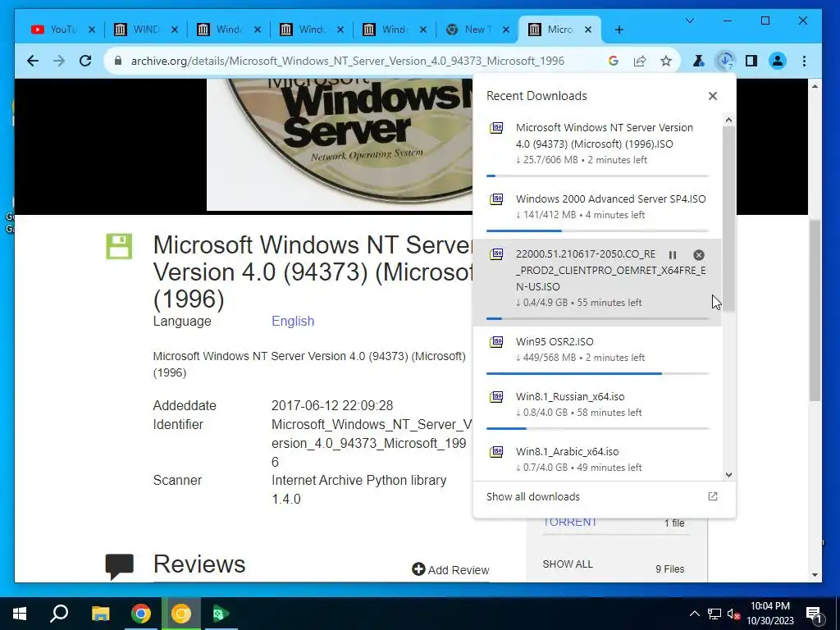Click ISO file icon of Win95 OSR2
Screen dimensions: 840x630
[496, 342]
